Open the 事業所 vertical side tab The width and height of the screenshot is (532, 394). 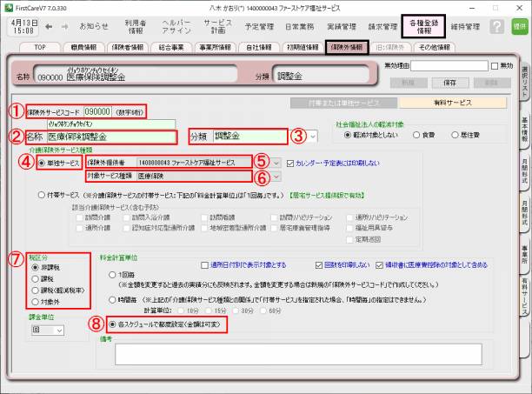(x=524, y=253)
